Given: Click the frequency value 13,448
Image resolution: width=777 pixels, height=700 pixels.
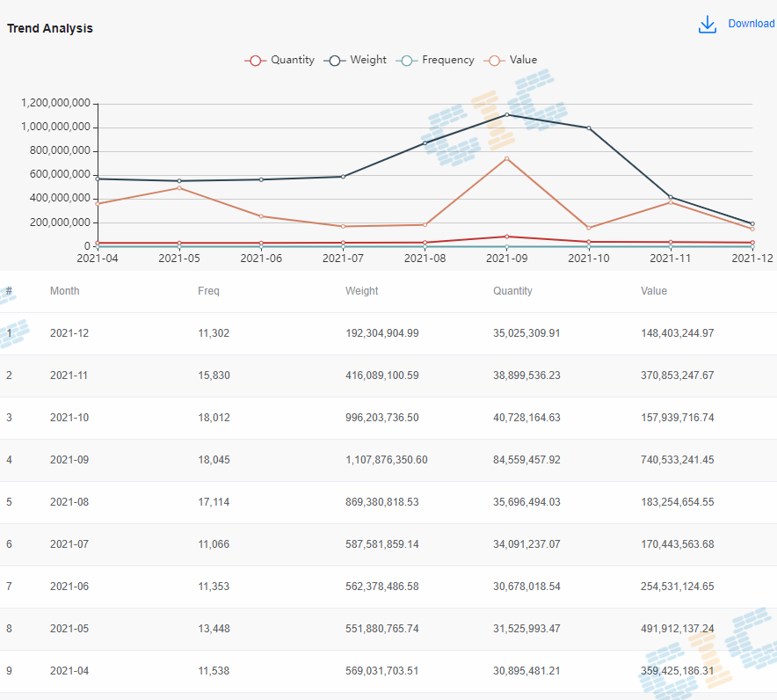Looking at the screenshot, I should 214,629.
